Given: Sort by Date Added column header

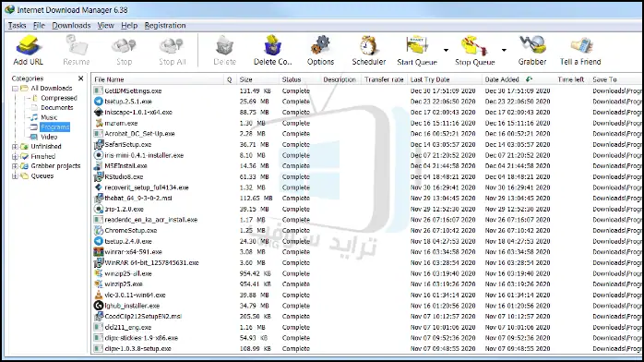Looking at the screenshot, I should click(519, 79).
